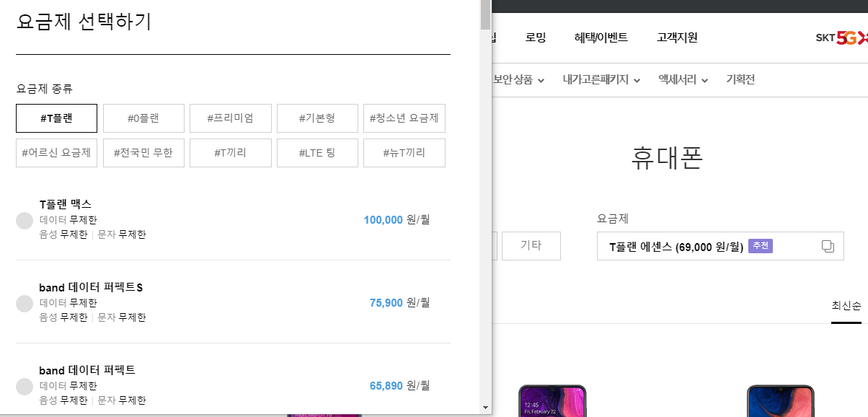Pick the #청소년 요금제 filter
This screenshot has height=417, width=868.
tap(404, 118)
